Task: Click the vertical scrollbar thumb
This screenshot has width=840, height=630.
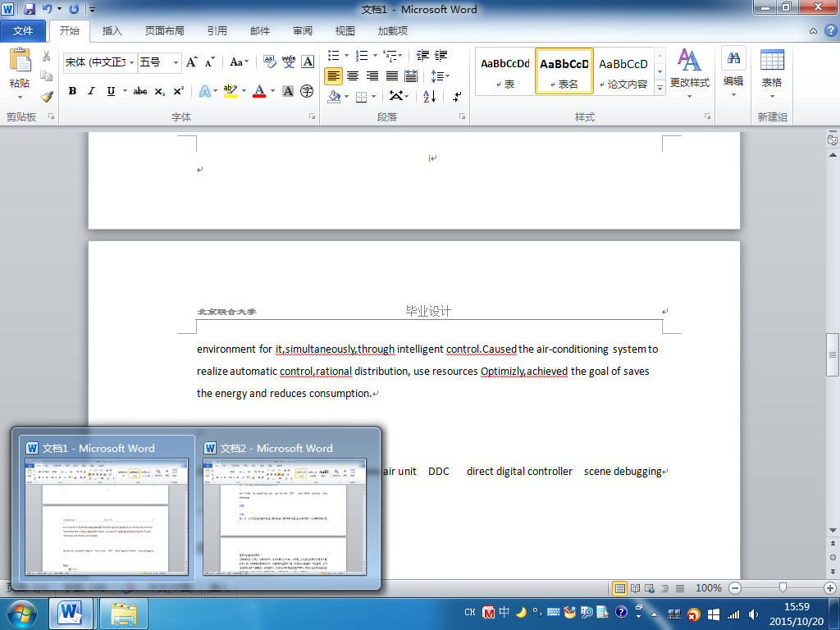Action: coord(833,354)
